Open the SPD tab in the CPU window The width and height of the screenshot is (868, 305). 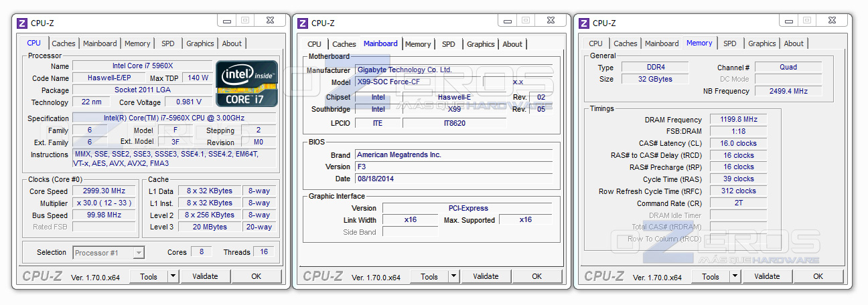tap(167, 43)
